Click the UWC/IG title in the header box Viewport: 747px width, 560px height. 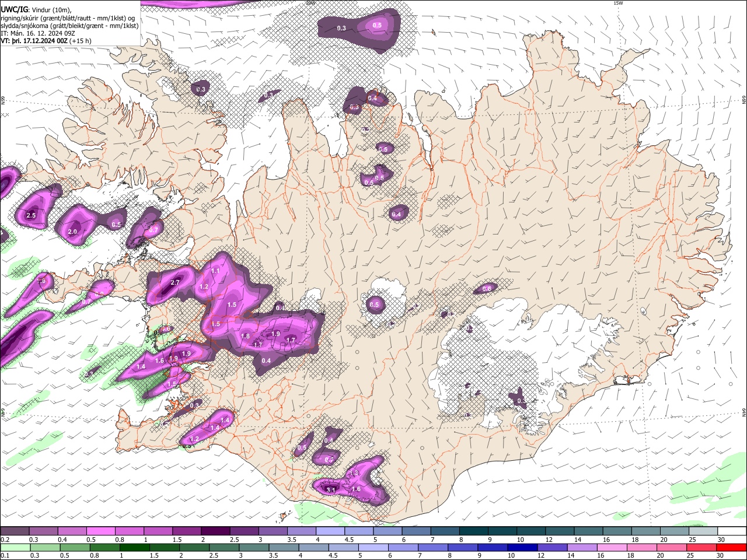click(x=14, y=10)
